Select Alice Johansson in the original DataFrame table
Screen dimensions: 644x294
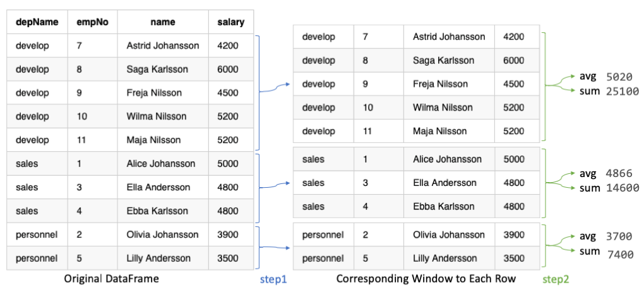pyautogui.click(x=161, y=164)
